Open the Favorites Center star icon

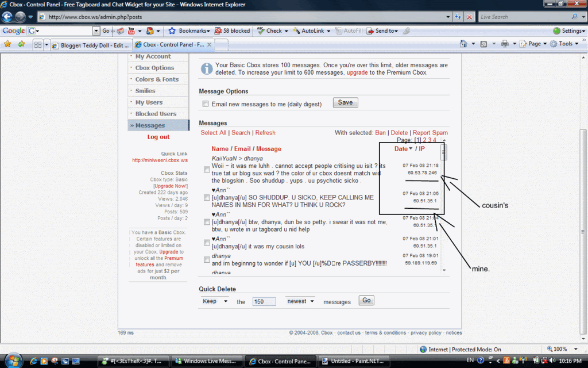[x=7, y=44]
